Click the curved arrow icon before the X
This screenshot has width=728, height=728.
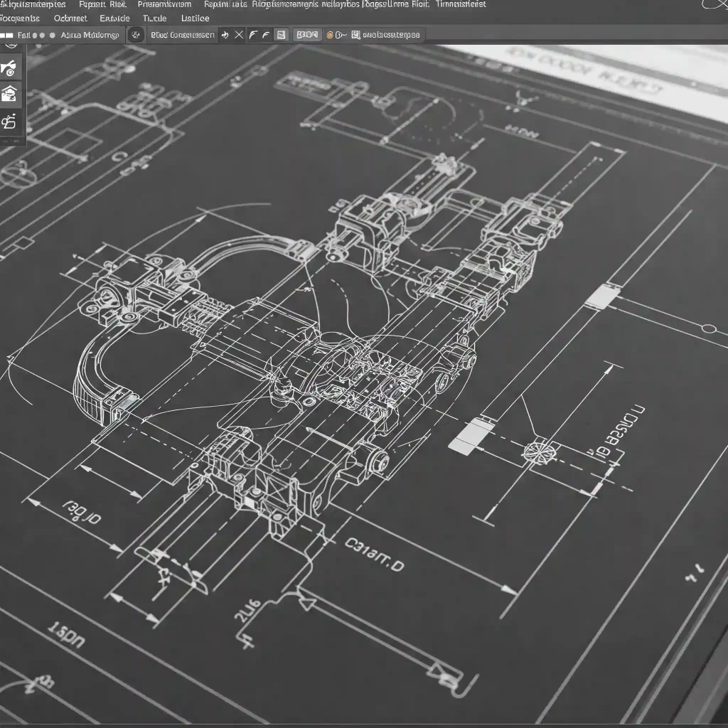(225, 35)
